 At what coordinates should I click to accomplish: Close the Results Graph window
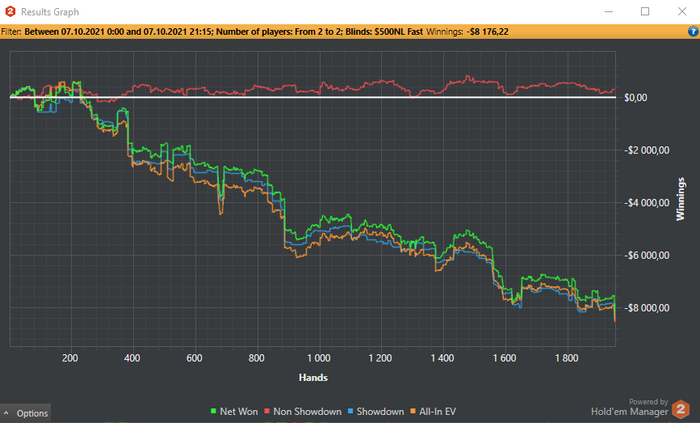[682, 12]
